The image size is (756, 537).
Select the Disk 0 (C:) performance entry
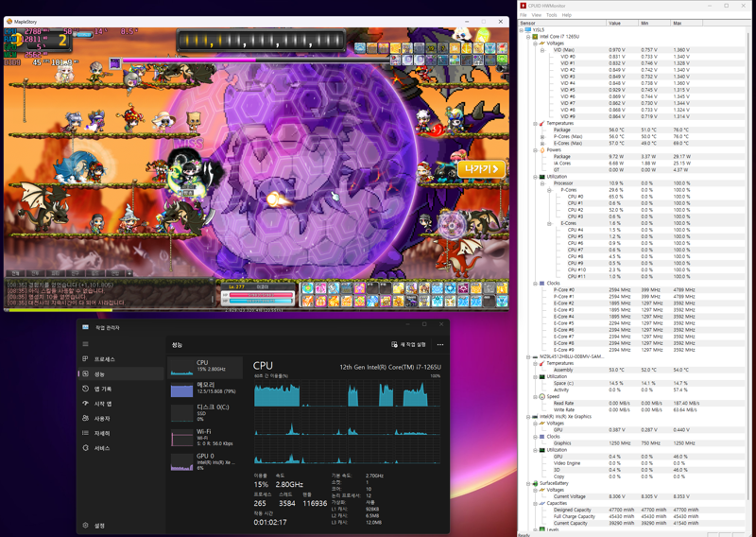pyautogui.click(x=205, y=412)
